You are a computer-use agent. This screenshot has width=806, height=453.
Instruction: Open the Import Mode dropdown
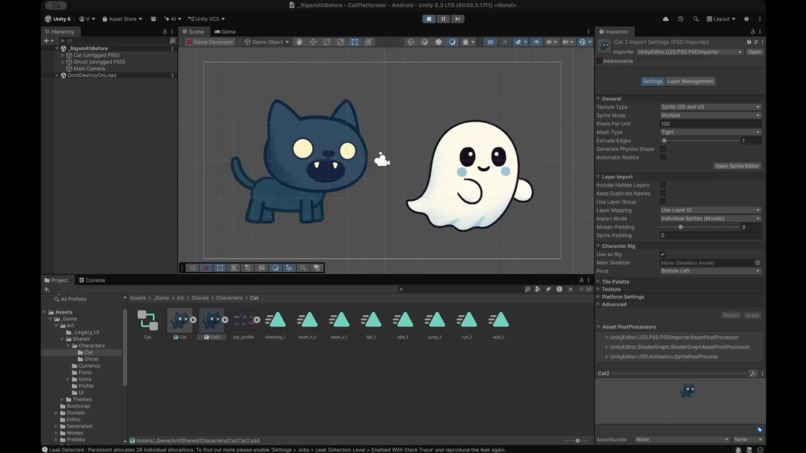pyautogui.click(x=710, y=219)
